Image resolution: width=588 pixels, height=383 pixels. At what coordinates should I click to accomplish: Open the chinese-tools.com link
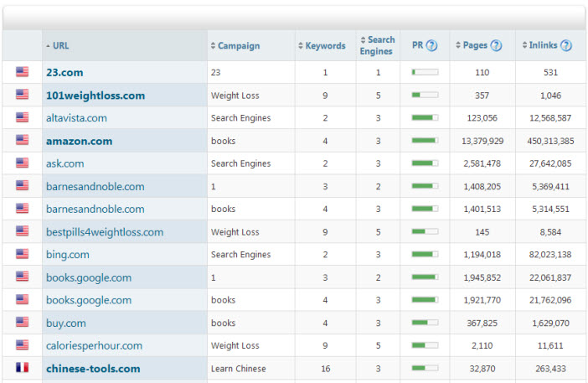point(93,368)
